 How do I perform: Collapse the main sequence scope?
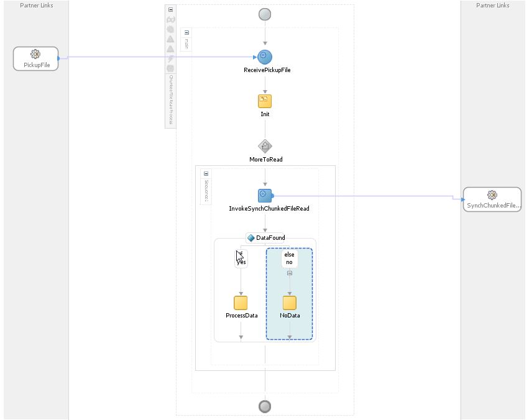(186, 32)
